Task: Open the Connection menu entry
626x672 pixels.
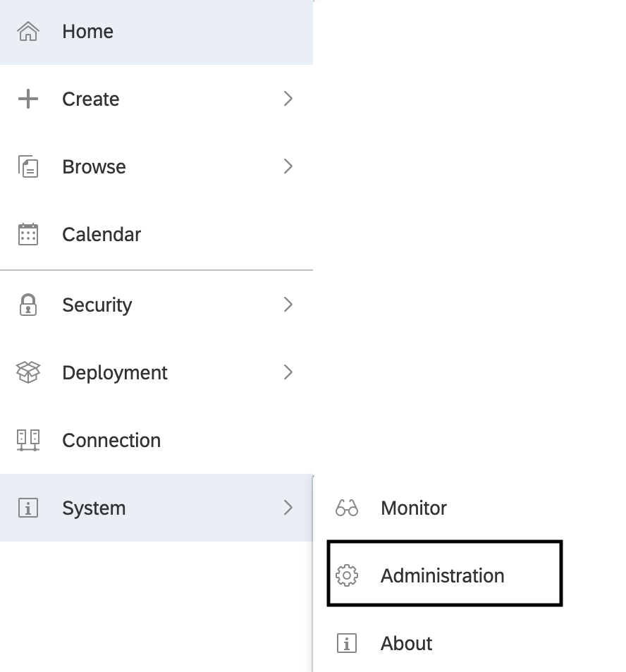Action: click(111, 440)
